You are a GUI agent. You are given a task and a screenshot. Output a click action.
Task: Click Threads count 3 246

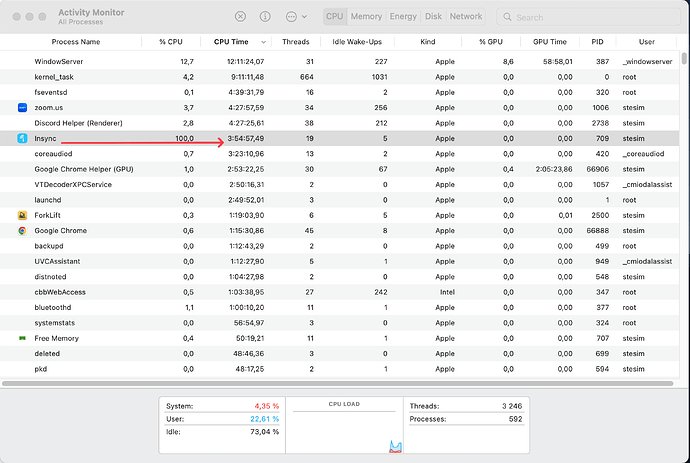[512, 406]
